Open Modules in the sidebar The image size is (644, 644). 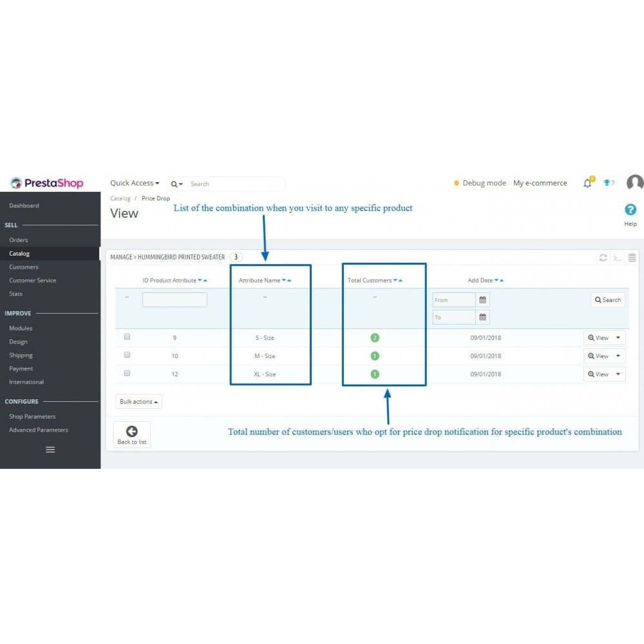(21, 328)
